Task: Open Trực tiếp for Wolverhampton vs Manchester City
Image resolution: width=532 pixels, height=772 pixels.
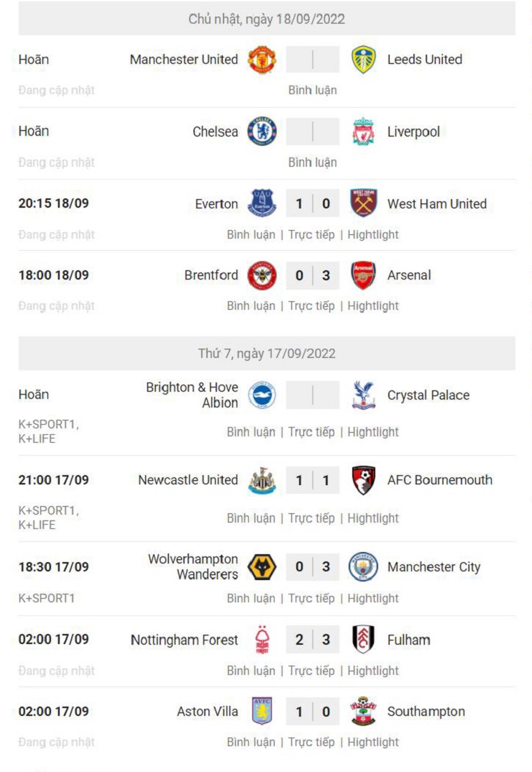Action: point(311,599)
